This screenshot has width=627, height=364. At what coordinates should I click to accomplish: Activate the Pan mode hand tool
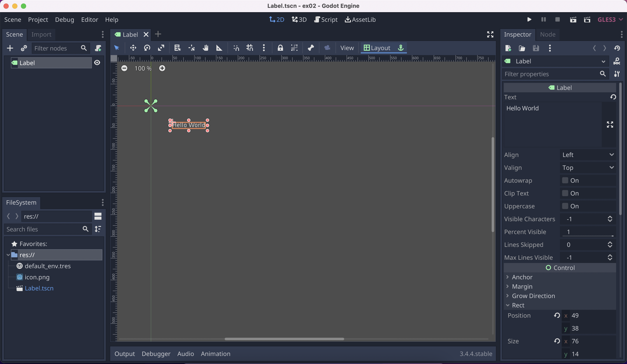(205, 48)
